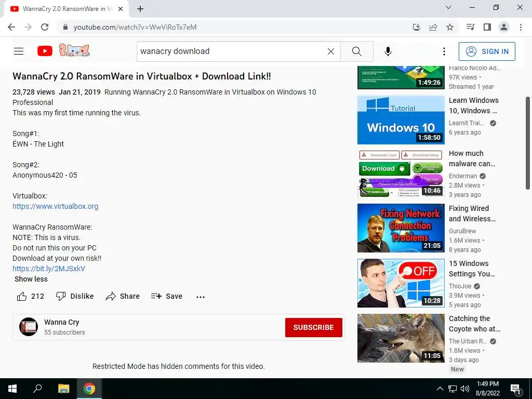The width and height of the screenshot is (532, 399).
Task: Bookmark this page with the star icon
Action: [450, 27]
